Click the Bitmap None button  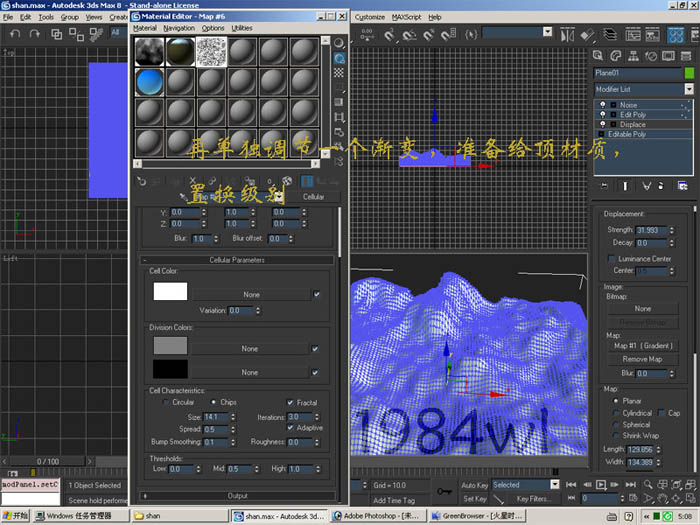click(x=643, y=308)
